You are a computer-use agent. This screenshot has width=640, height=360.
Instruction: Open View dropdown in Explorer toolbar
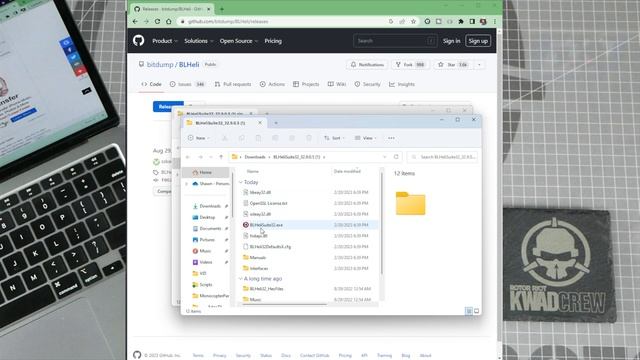[x=366, y=138]
